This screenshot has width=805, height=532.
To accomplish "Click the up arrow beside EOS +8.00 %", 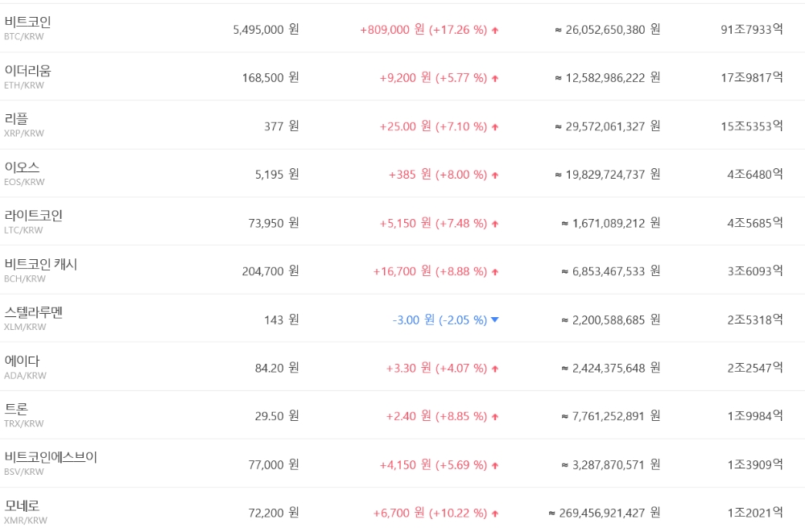I will pyautogui.click(x=495, y=175).
